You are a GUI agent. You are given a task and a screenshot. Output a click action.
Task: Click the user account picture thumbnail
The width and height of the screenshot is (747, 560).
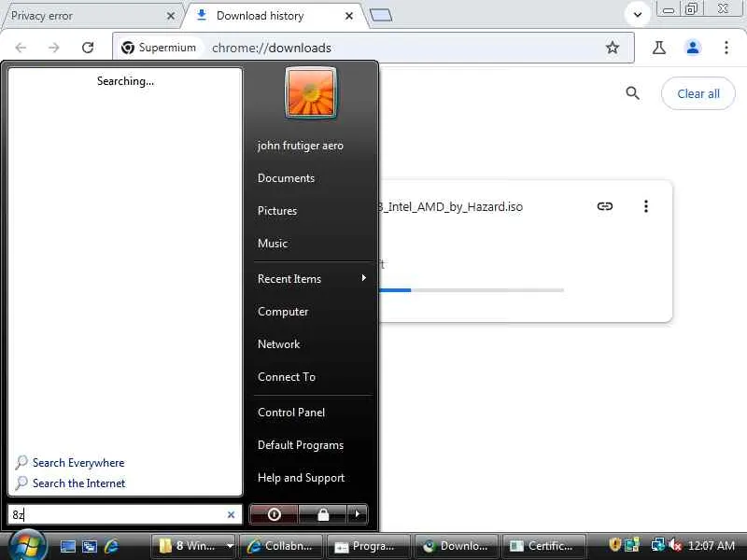311,92
